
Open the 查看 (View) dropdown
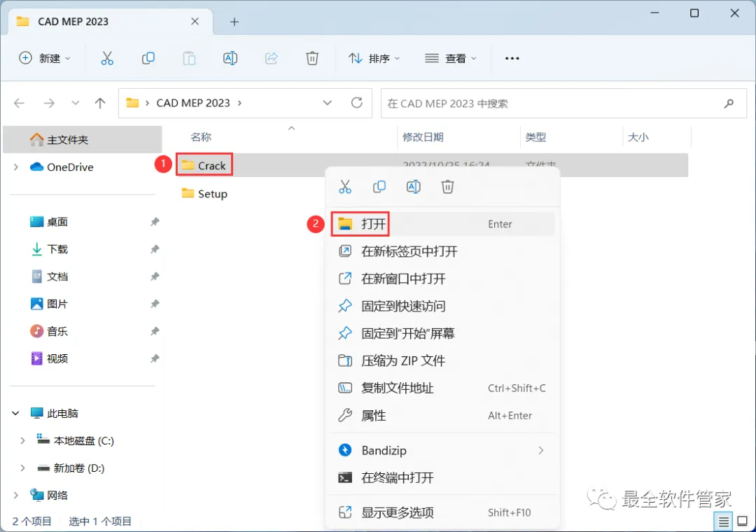[451, 58]
